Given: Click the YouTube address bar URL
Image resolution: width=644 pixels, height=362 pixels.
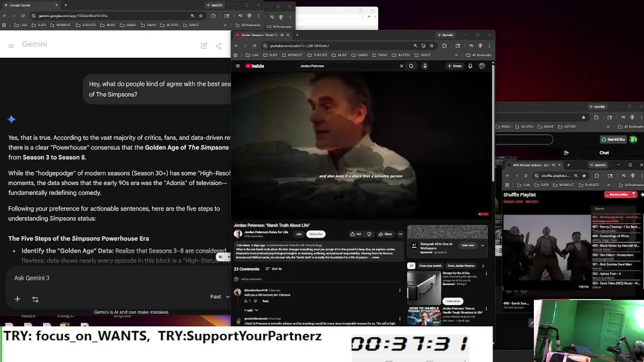Looking at the screenshot, I should (299, 46).
